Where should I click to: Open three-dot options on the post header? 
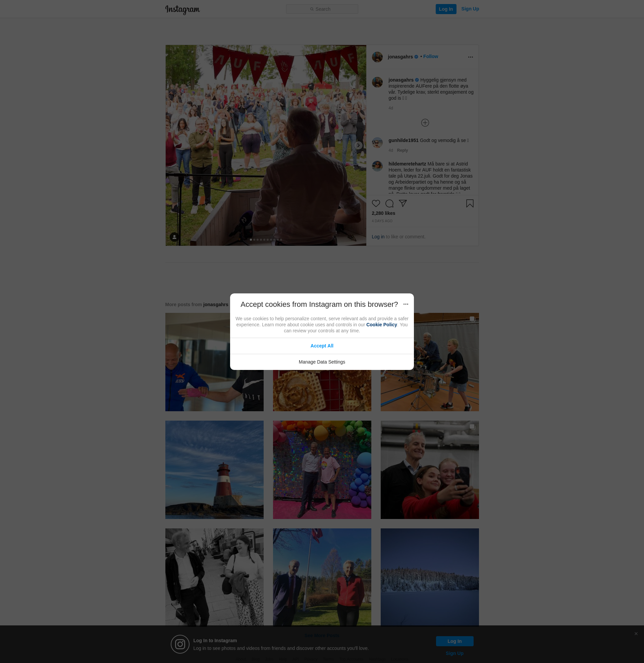(x=470, y=57)
